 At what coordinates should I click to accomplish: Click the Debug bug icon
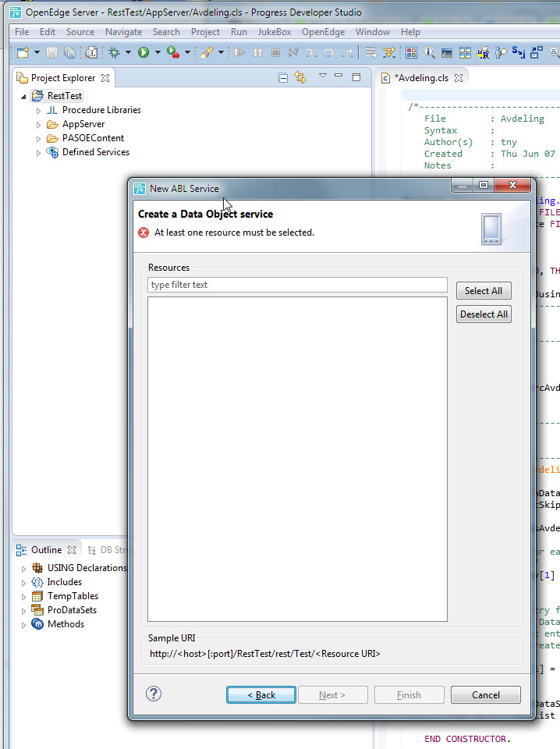(x=114, y=52)
